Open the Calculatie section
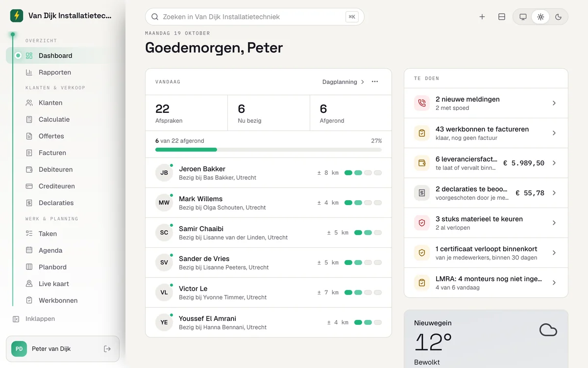 click(x=63, y=119)
